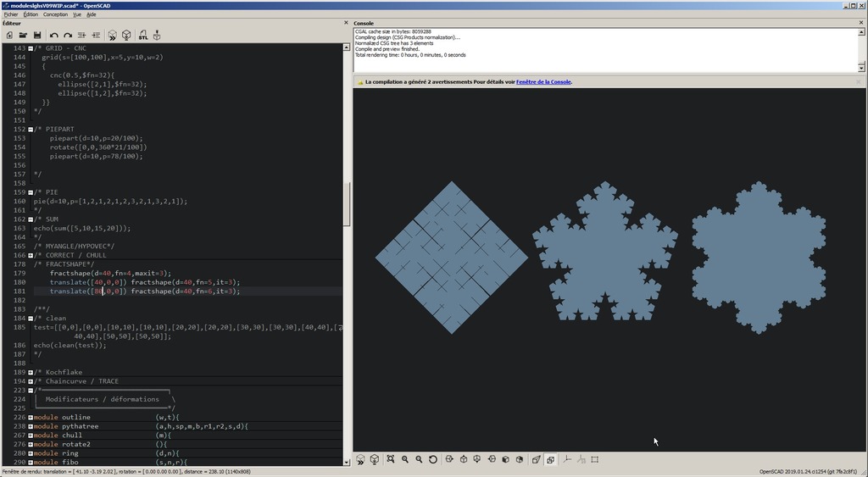Click console scrollbar up arrow
868x477 pixels.
pyautogui.click(x=861, y=33)
